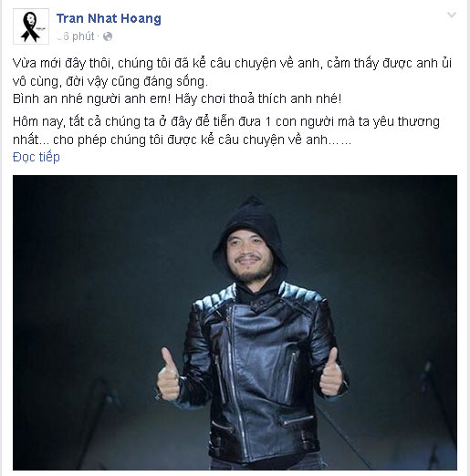The height and width of the screenshot is (476, 470).
Task: Open Tran Nhat Hoang's profile name link
Action: tap(109, 18)
